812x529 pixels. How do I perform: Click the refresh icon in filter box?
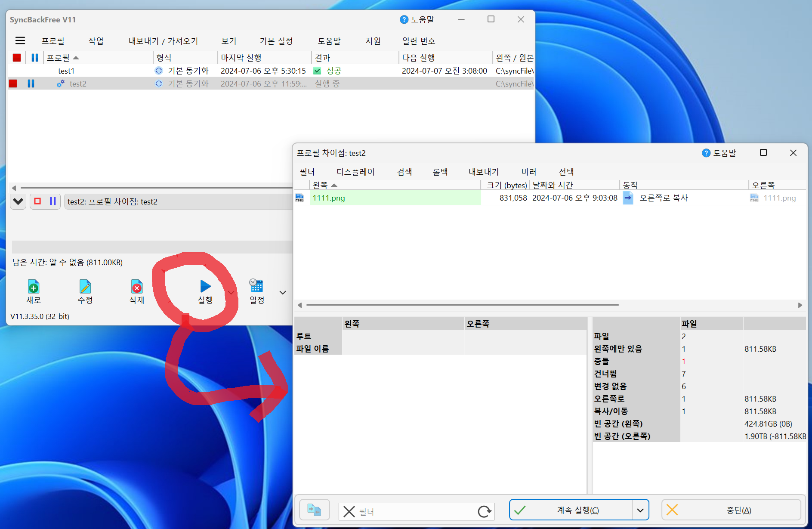(x=485, y=511)
